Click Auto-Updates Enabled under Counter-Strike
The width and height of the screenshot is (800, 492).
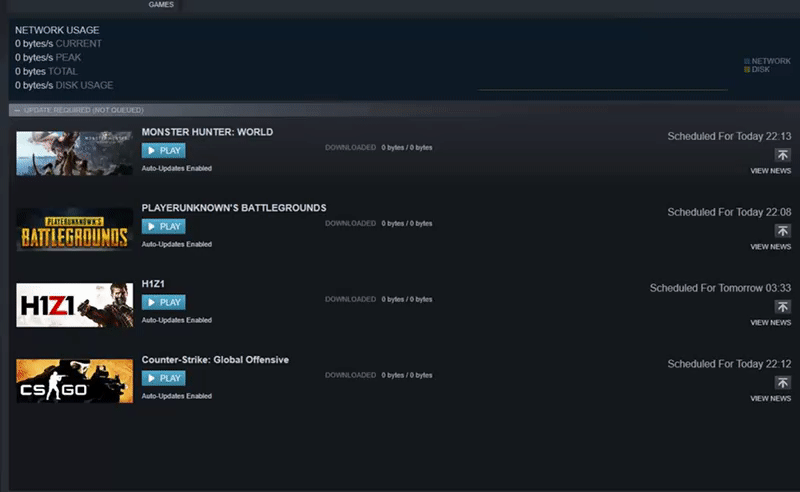pyautogui.click(x=177, y=396)
